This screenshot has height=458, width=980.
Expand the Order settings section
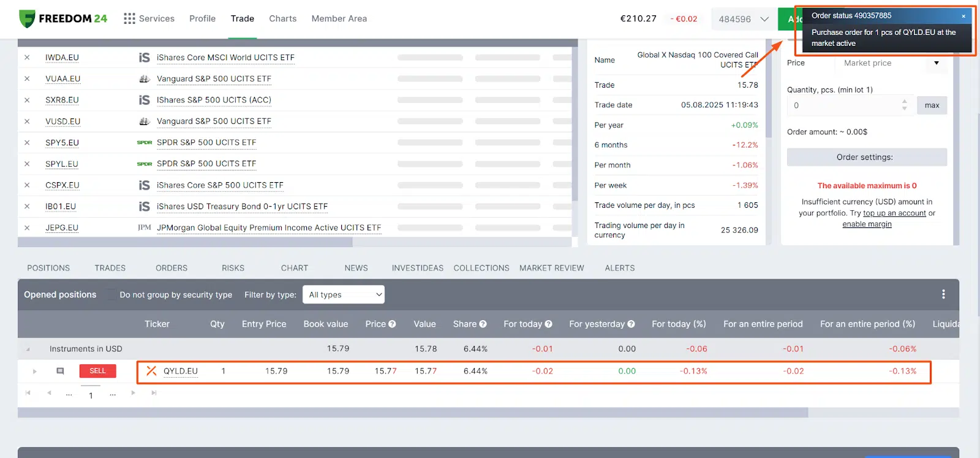coord(867,157)
